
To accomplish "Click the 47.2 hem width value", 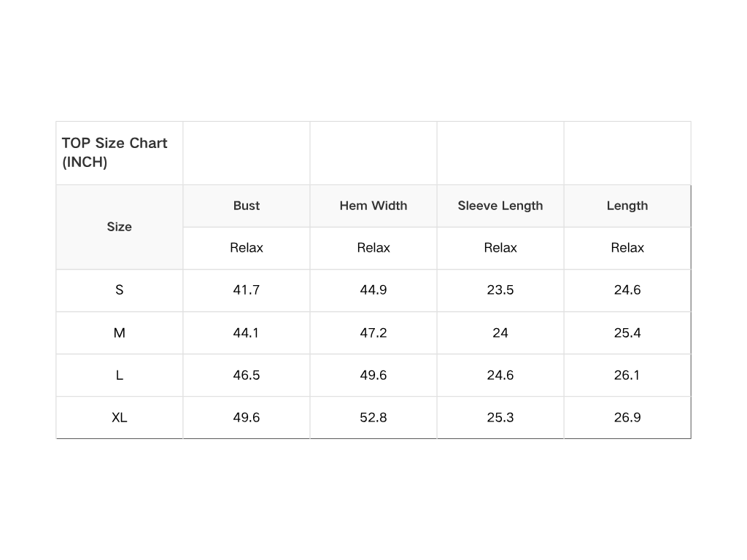I will pos(373,332).
